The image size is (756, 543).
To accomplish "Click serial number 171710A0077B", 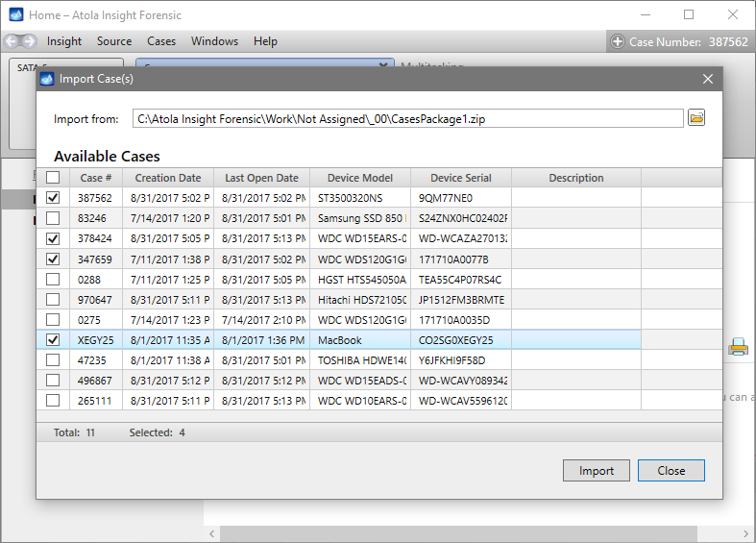I will pos(453,259).
